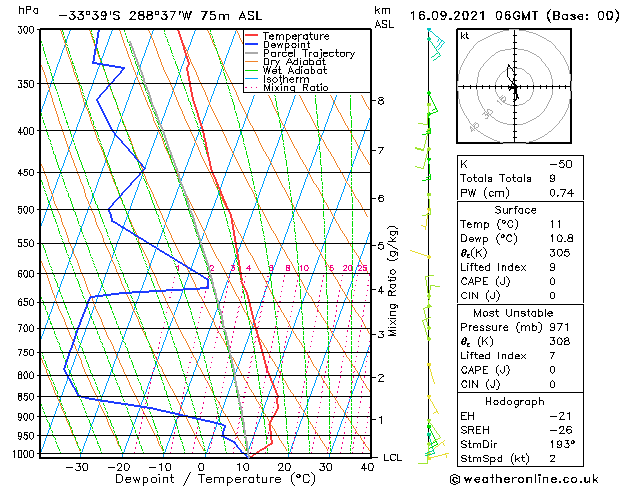Click the Hodograph section heading
This screenshot has width=629, height=486.
[515, 402]
